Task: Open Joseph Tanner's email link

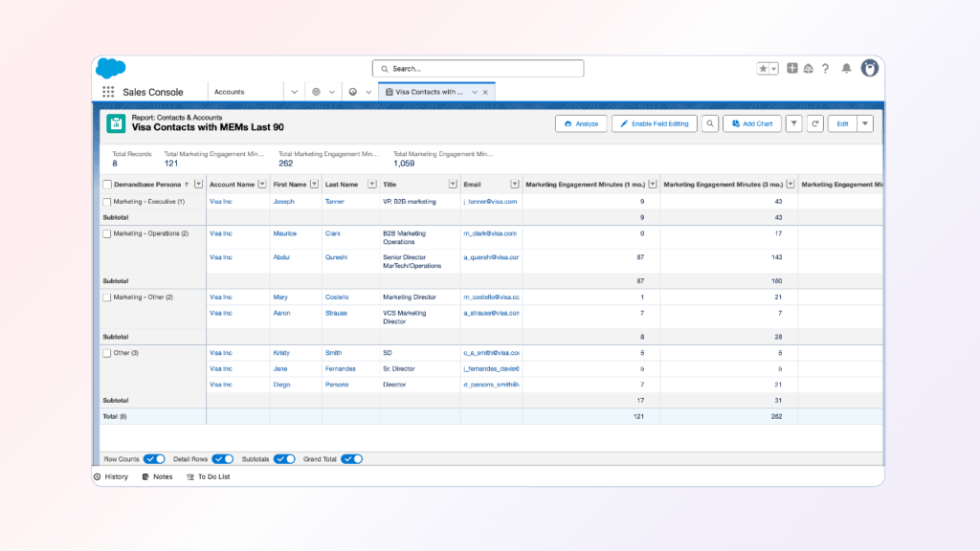Action: [x=490, y=202]
